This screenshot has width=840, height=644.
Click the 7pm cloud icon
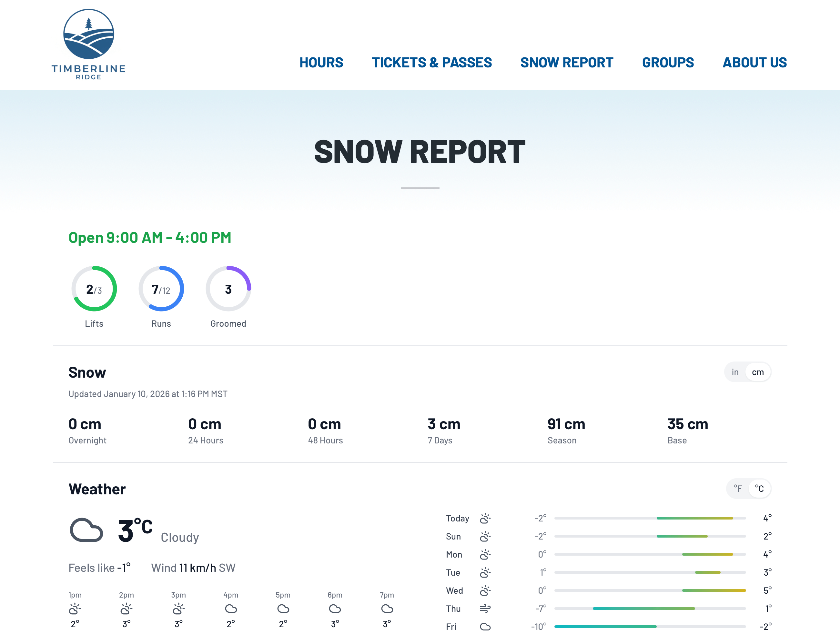(387, 609)
